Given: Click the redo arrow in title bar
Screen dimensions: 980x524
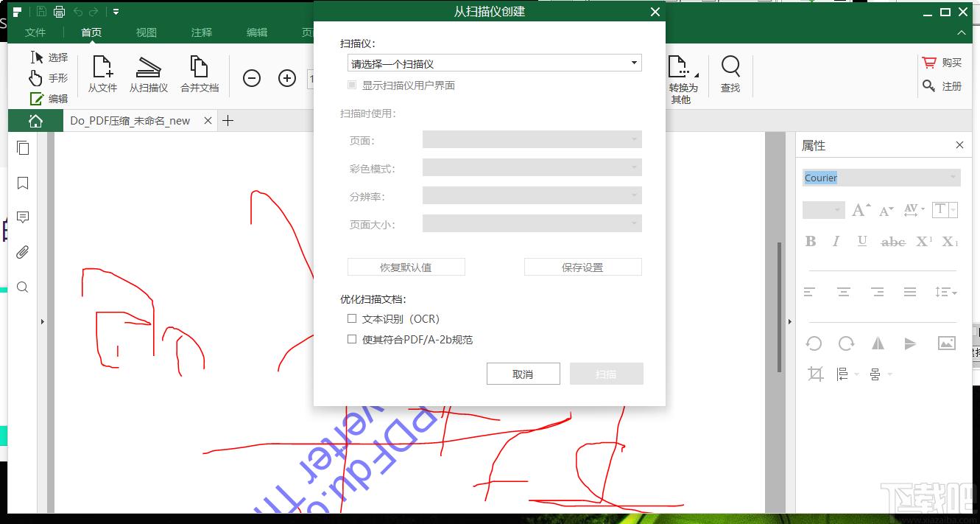Looking at the screenshot, I should [x=94, y=12].
